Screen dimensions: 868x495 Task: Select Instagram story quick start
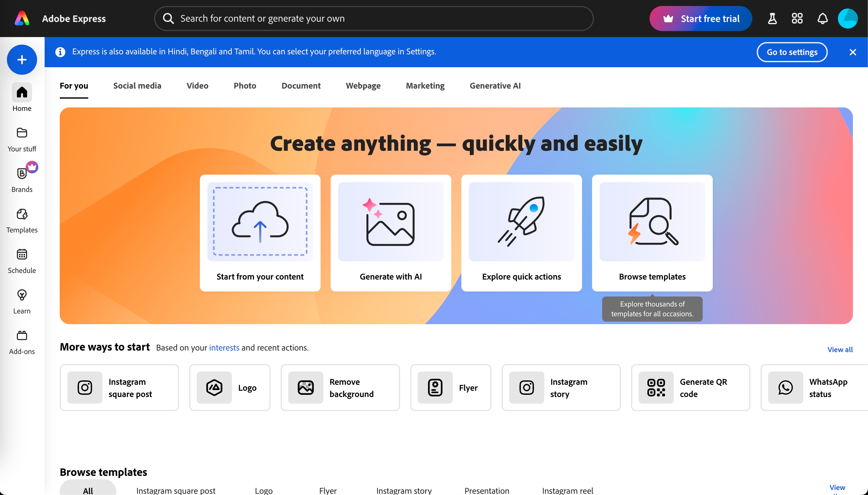561,388
